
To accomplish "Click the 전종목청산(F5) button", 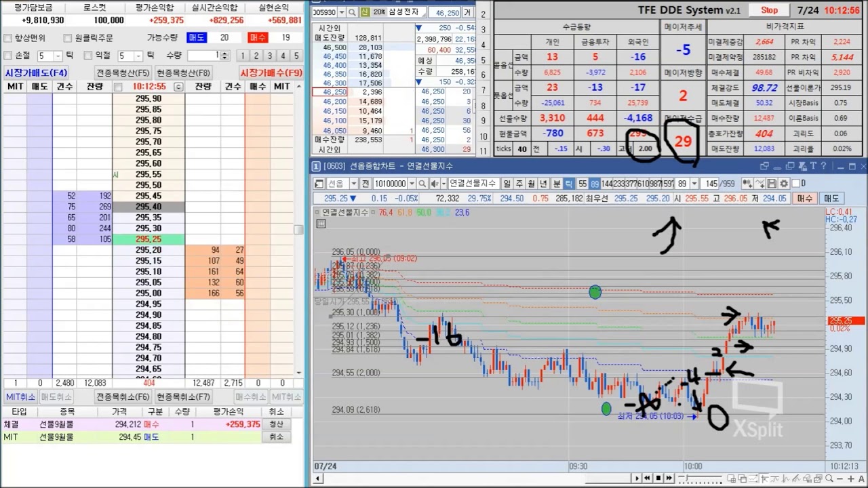I will tap(123, 73).
